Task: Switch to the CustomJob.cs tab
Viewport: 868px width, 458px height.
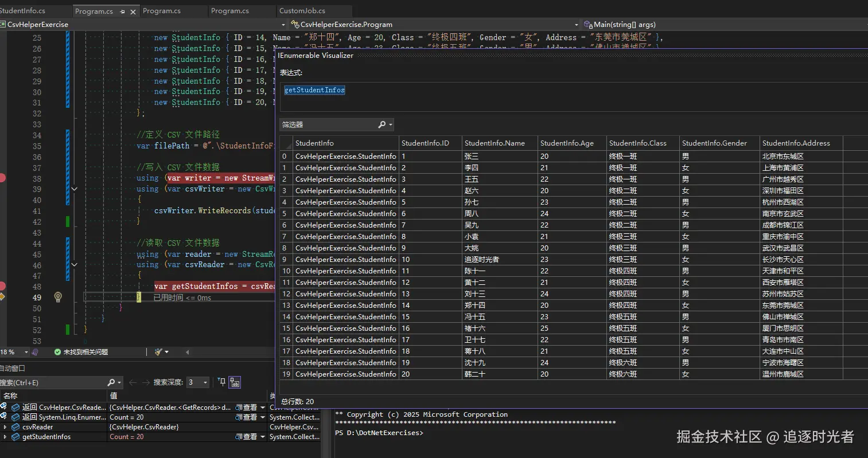Action: [302, 11]
